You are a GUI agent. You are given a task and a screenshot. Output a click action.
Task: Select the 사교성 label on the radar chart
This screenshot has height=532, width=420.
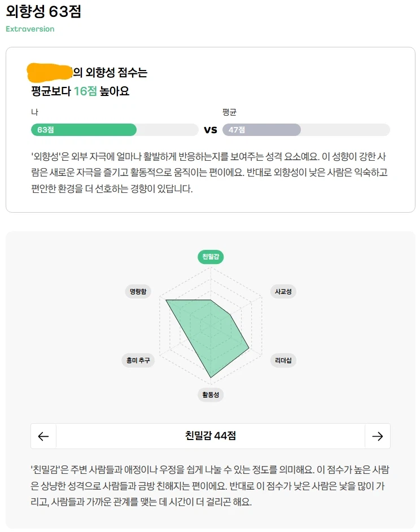click(x=283, y=292)
